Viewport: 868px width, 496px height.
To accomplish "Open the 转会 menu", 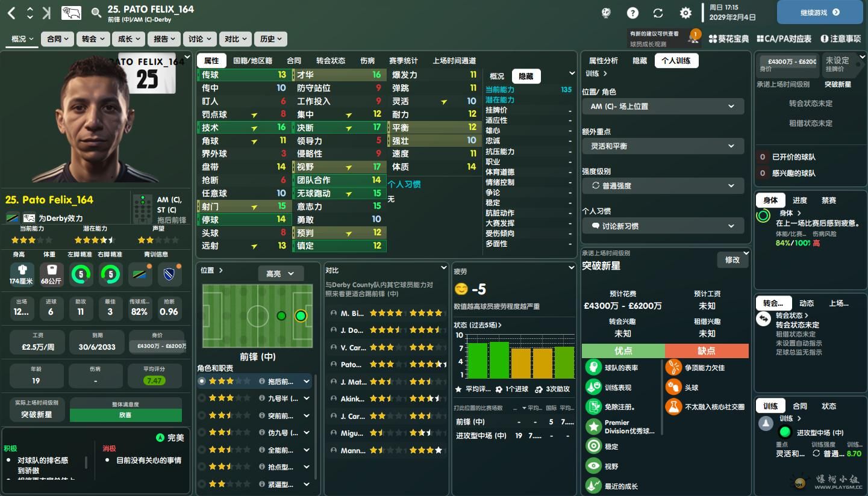I will (x=93, y=39).
